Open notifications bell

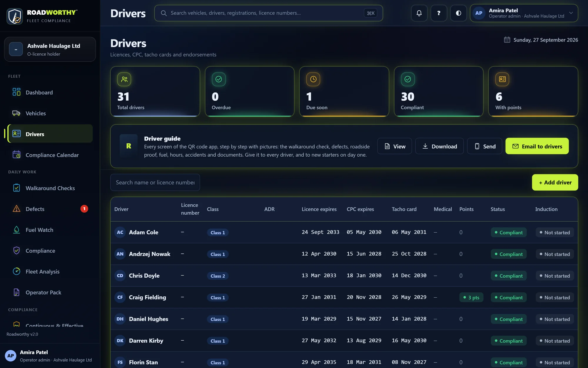[x=419, y=13]
